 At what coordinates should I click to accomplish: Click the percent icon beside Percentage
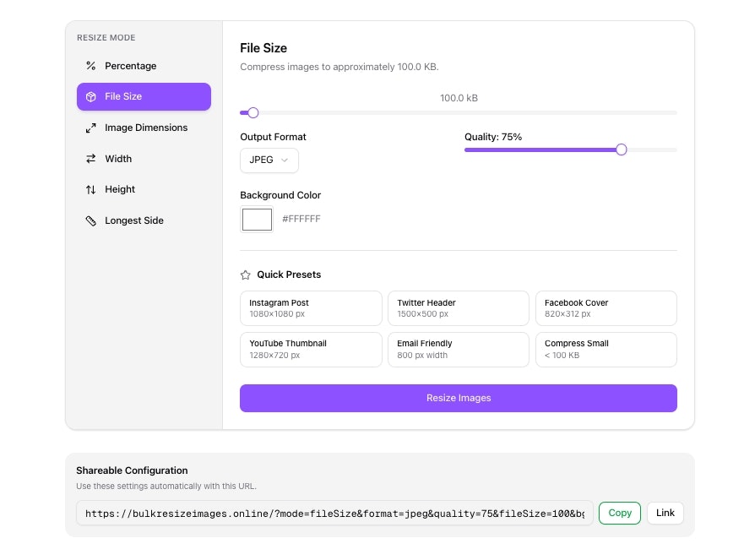click(90, 66)
